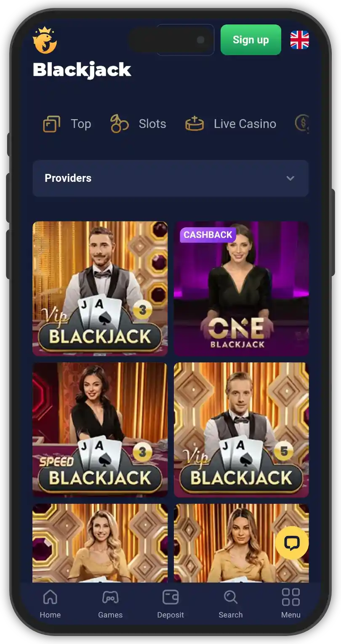Viewport: 341px width, 644px height.
Task: Select the partially visible coin category
Action: tap(302, 124)
